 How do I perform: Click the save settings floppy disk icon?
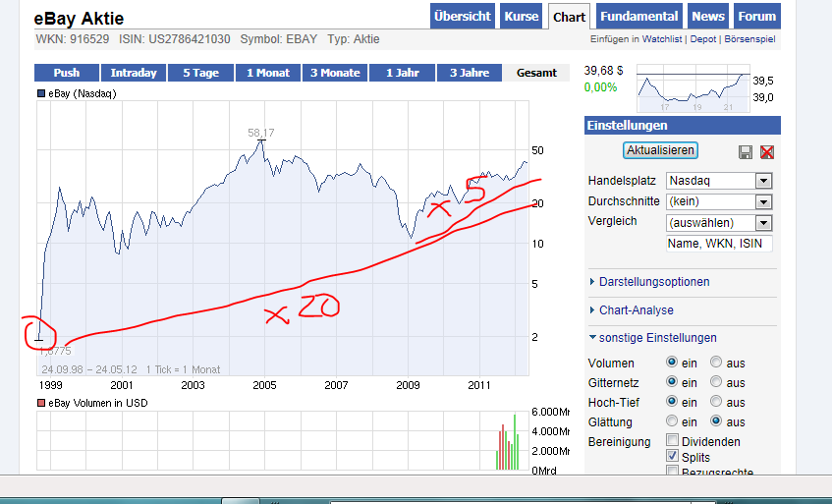pos(746,152)
